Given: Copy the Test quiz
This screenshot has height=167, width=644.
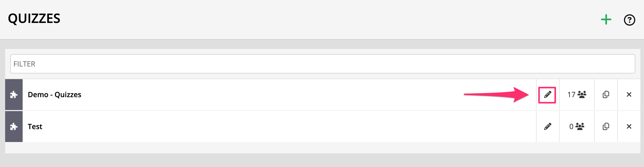Looking at the screenshot, I should [606, 127].
